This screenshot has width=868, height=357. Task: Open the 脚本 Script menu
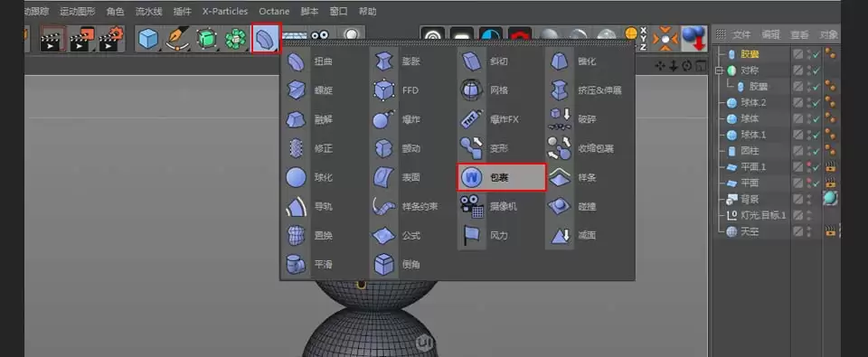coord(309,11)
